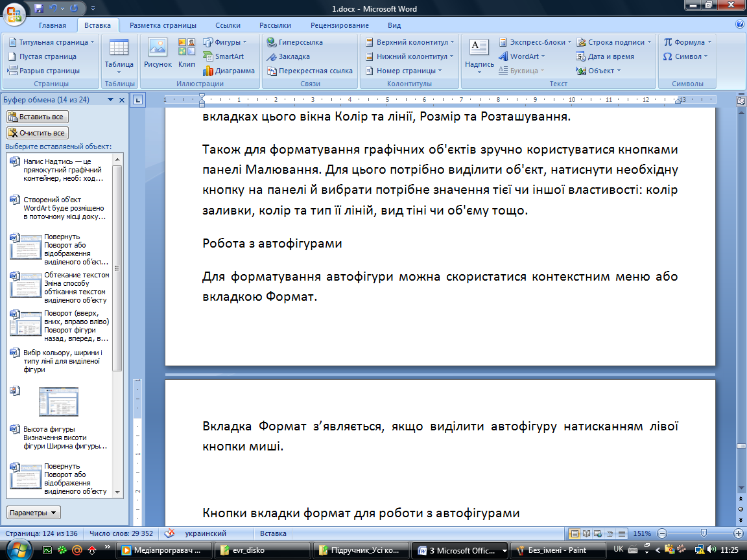The height and width of the screenshot is (560, 747).
Task: Zoom out with the minus button
Action: 661,533
